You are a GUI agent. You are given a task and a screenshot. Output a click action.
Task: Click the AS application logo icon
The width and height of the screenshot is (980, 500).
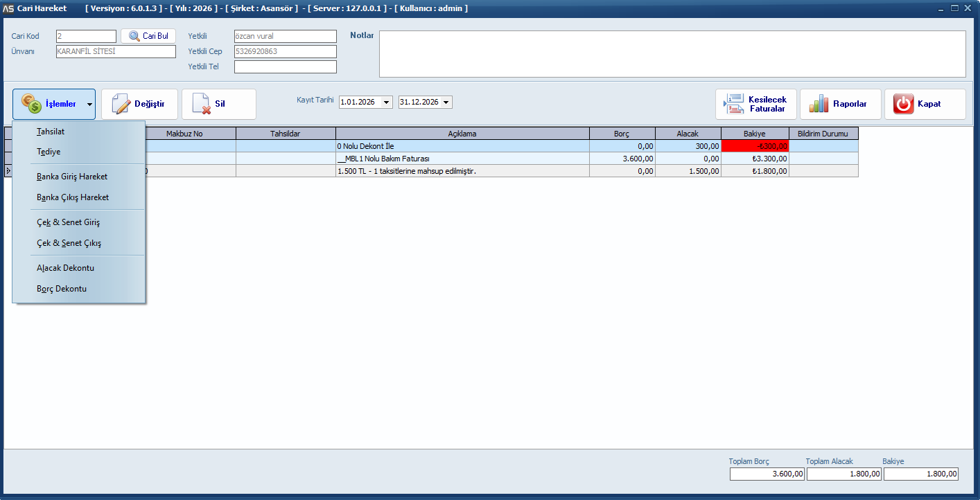pos(8,8)
